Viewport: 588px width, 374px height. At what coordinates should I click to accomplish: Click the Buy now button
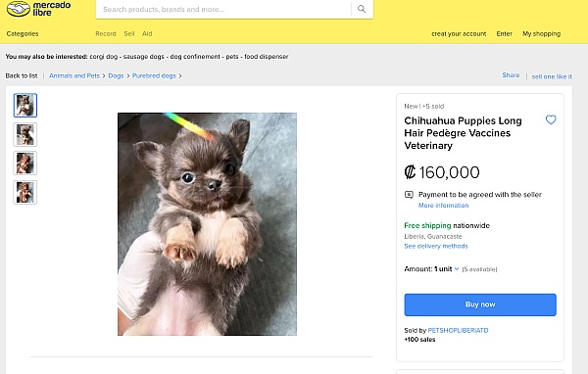click(480, 304)
